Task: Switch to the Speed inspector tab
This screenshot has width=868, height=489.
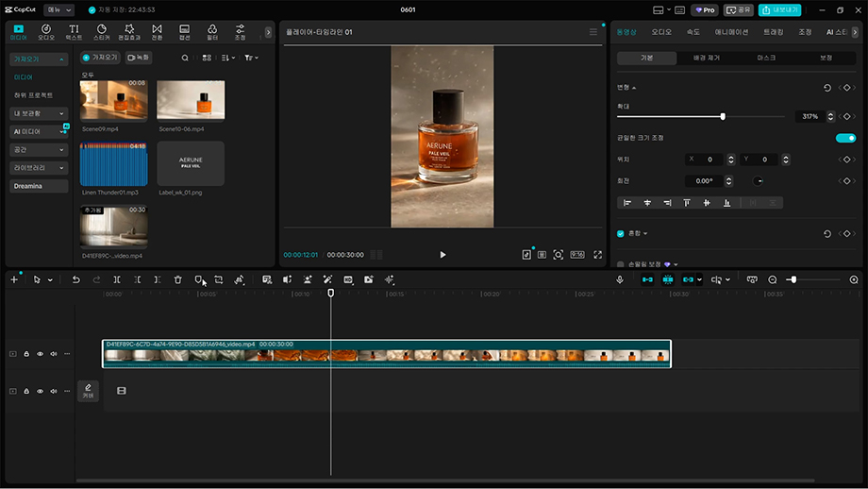Action: (x=693, y=32)
